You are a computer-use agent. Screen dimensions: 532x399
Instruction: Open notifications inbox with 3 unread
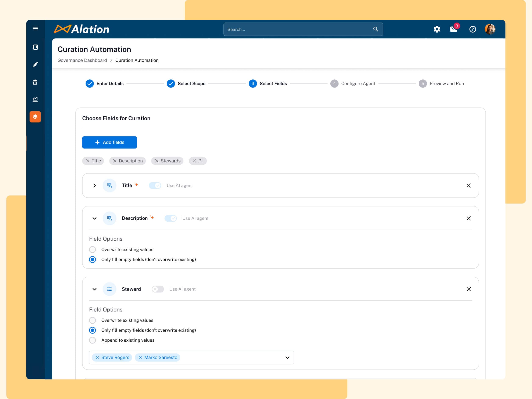pyautogui.click(x=454, y=29)
